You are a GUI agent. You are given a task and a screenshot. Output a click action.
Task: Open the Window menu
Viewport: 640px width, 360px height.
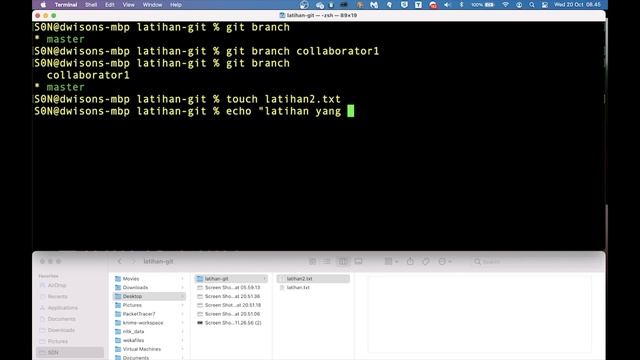point(152,5)
